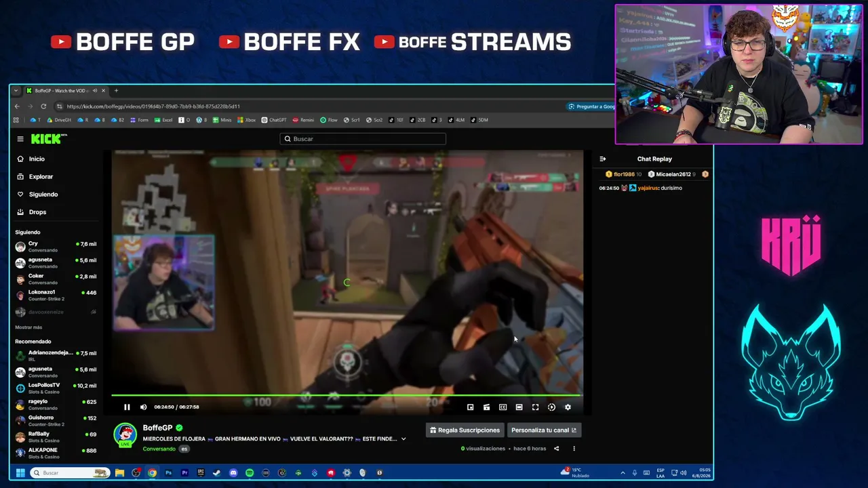Click the Chrome address bar URL
This screenshot has width=868, height=488.
click(153, 106)
